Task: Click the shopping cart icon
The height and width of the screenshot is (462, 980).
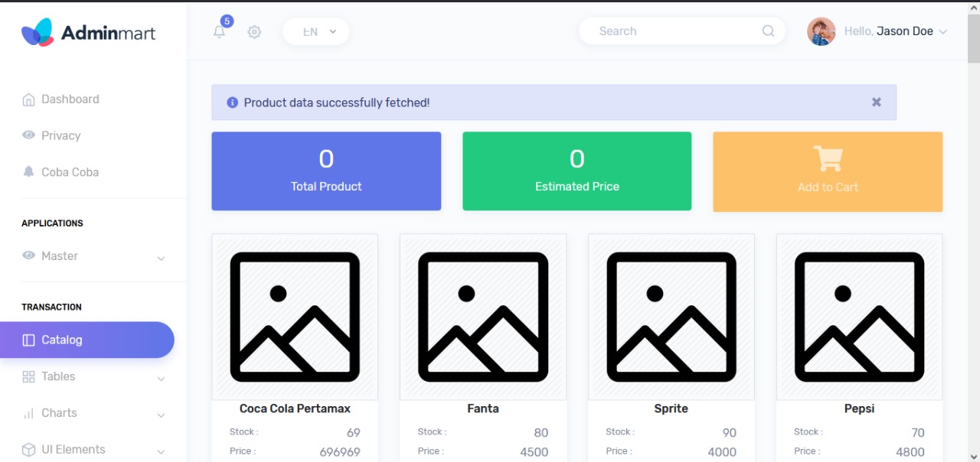Action: click(x=828, y=158)
